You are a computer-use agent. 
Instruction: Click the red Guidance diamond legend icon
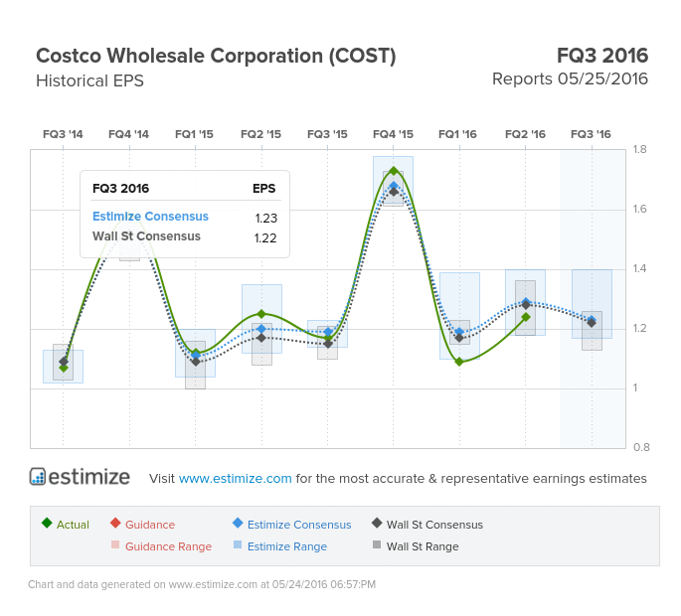115,523
